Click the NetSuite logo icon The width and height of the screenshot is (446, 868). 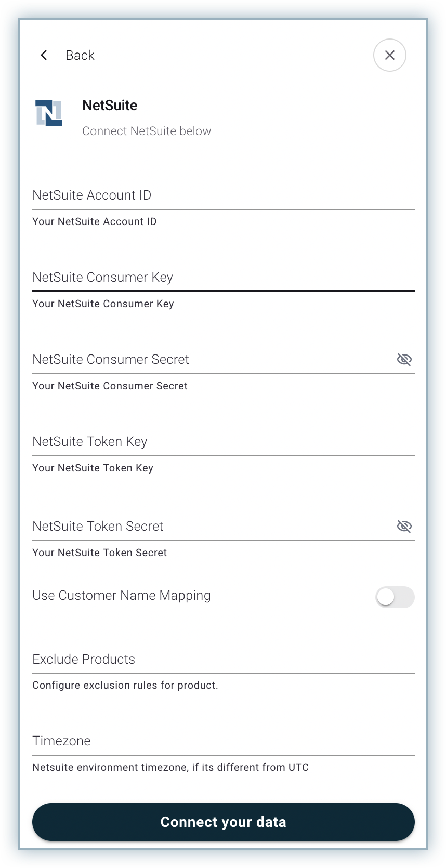49,113
